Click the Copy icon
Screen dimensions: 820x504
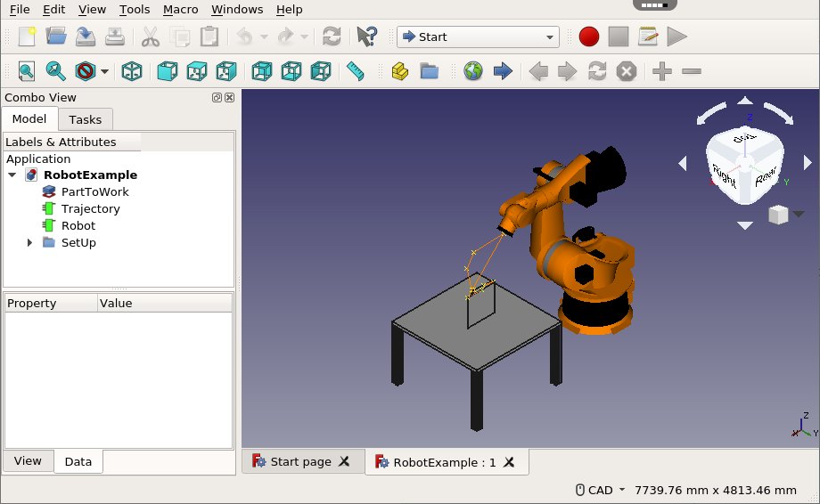click(x=180, y=37)
